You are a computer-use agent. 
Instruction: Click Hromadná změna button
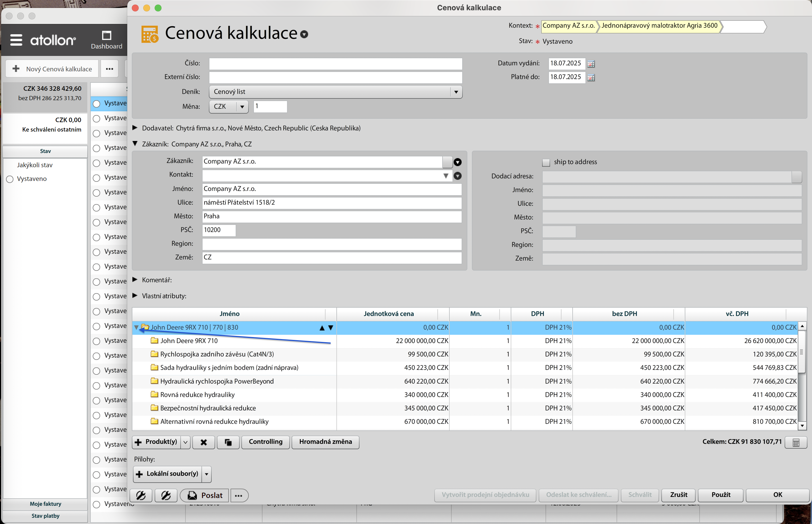[325, 442]
